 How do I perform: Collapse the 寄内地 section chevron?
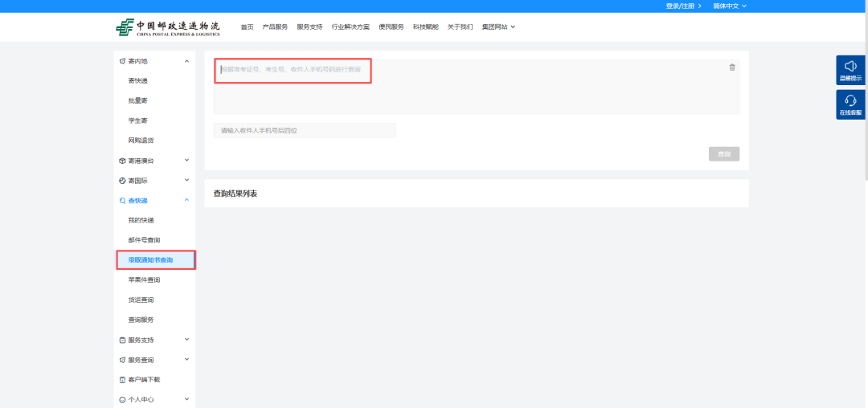[x=186, y=61]
